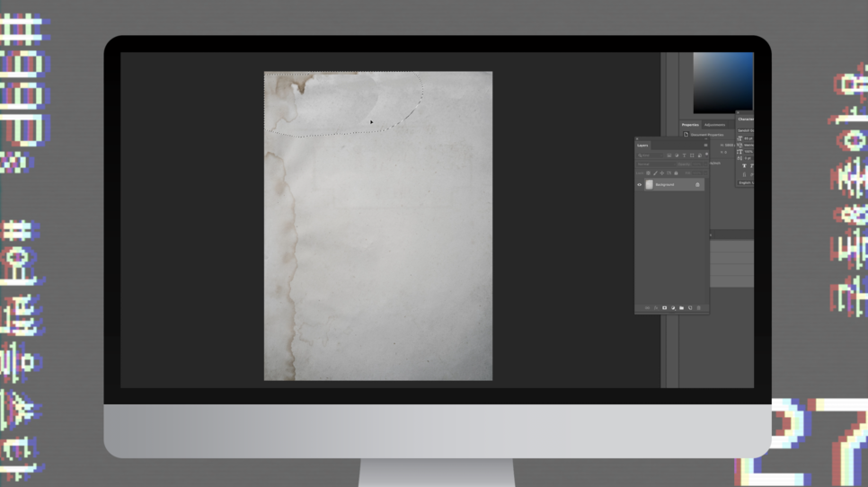Click the Document Properties icon
Screen dimensions: 868x487
(686, 135)
